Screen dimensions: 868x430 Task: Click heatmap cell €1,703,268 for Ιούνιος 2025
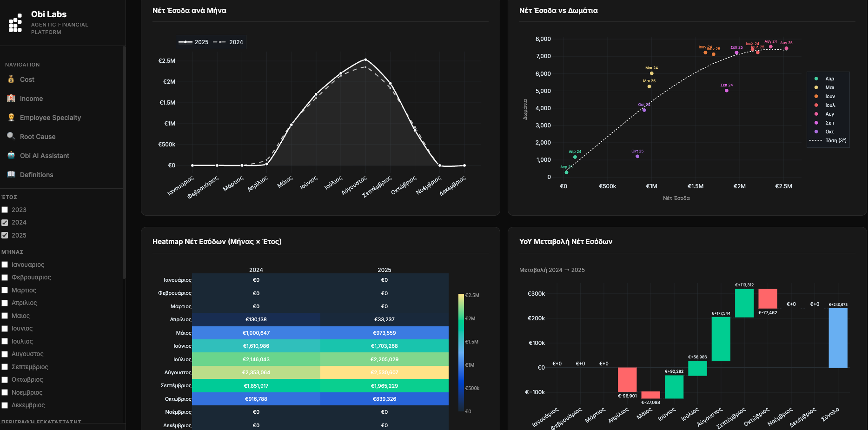coord(384,346)
